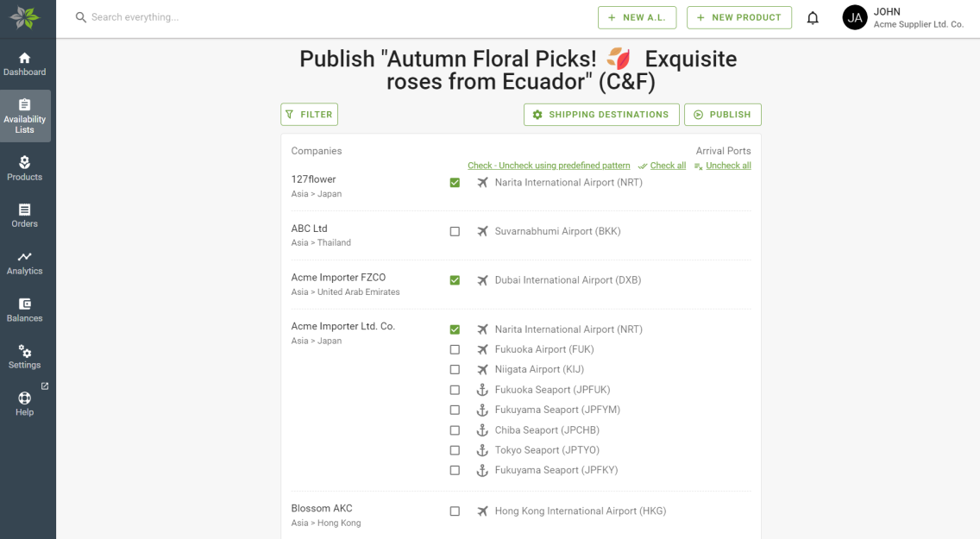
Task: Go to Dashboard in sidebar
Action: tap(25, 65)
